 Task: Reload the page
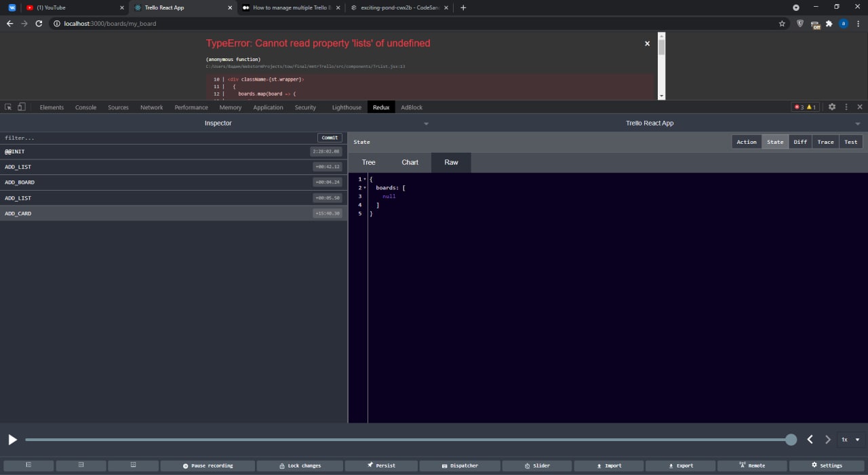click(x=39, y=24)
